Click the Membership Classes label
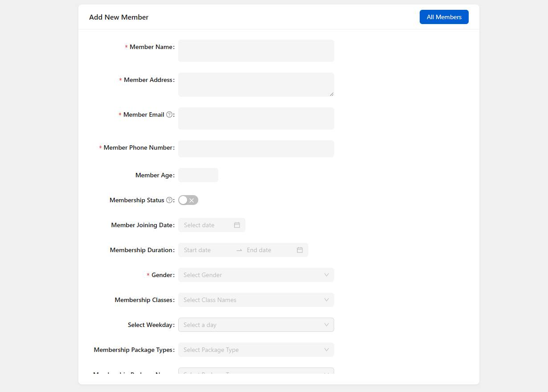 [x=144, y=300]
